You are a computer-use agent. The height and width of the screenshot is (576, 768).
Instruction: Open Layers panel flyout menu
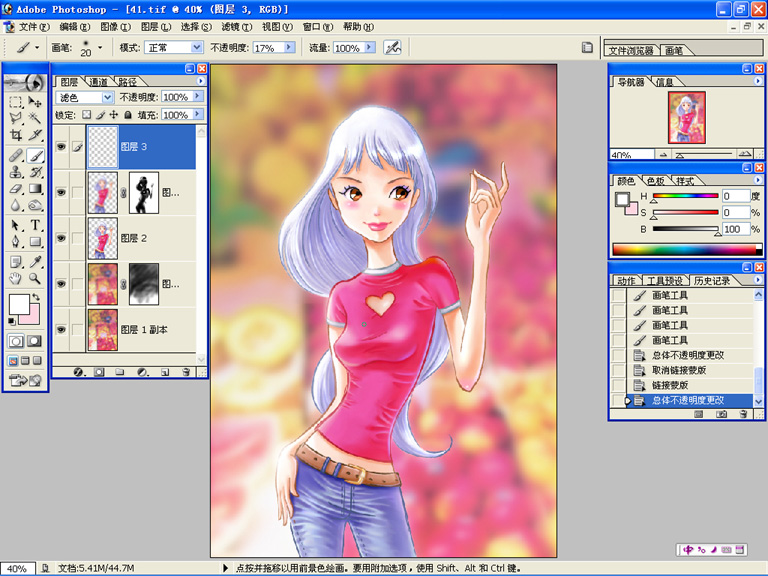pyautogui.click(x=201, y=81)
